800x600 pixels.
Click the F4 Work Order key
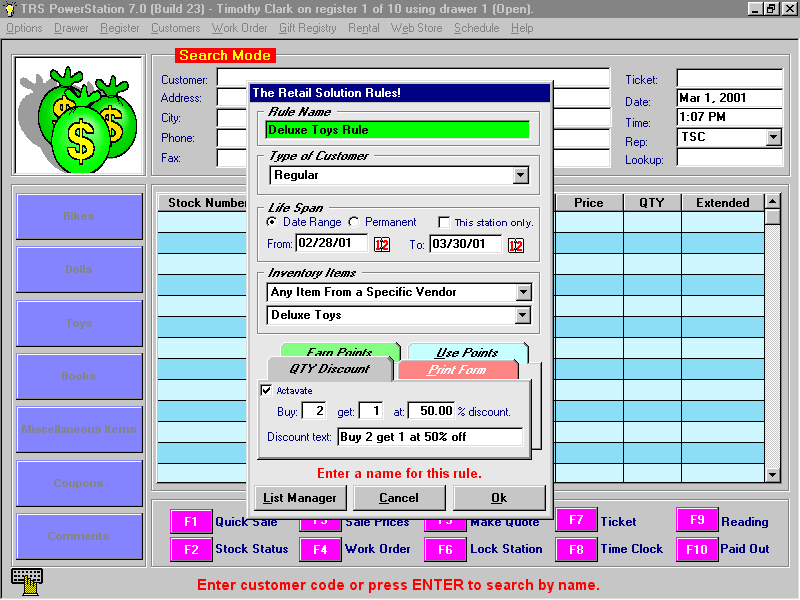click(320, 549)
